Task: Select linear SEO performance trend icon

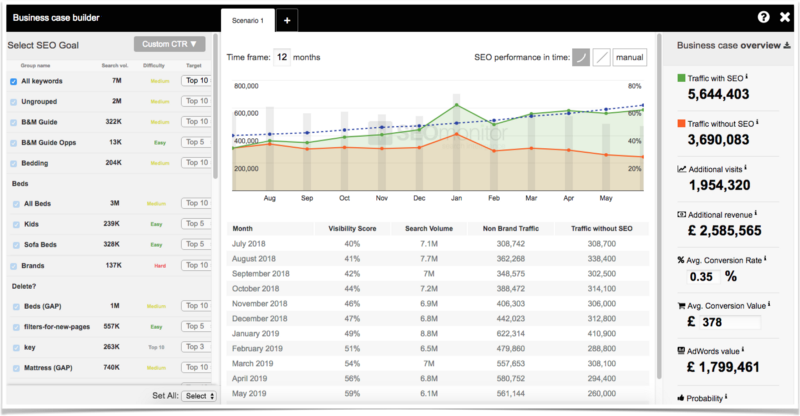Action: pyautogui.click(x=602, y=57)
